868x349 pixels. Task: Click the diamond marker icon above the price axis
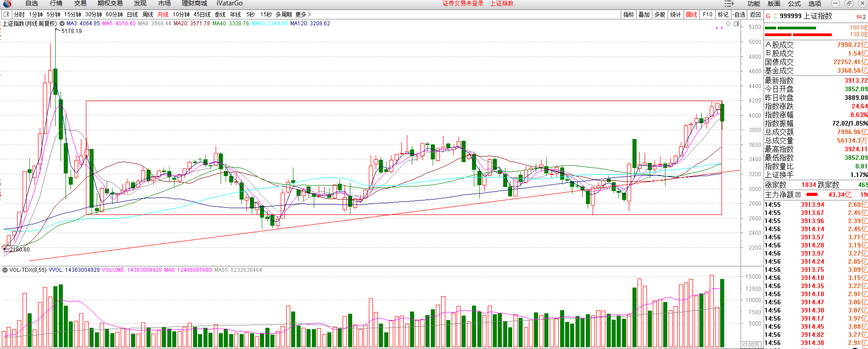pyautogui.click(x=728, y=23)
